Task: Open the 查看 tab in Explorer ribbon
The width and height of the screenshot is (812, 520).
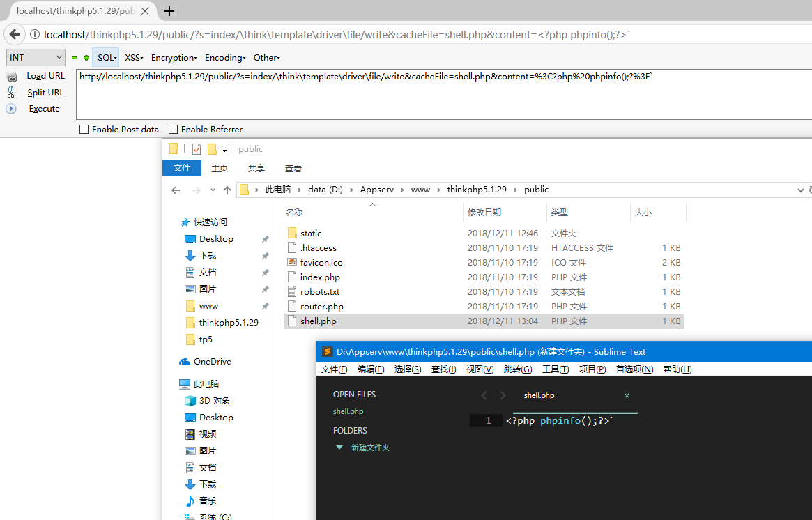Action: pyautogui.click(x=293, y=168)
